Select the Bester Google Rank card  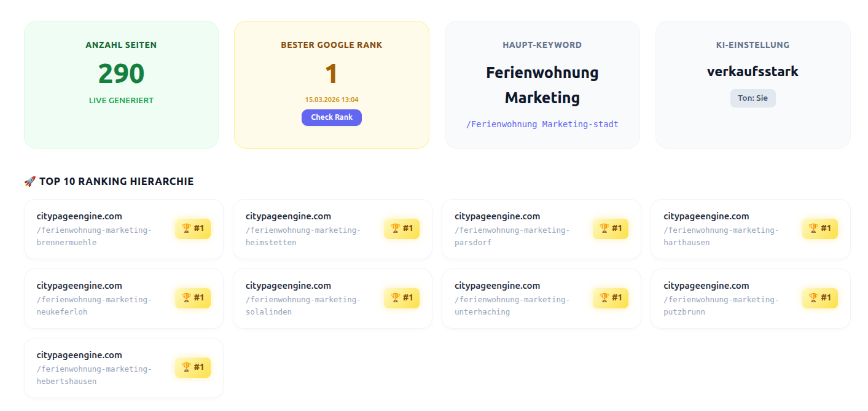coord(332,85)
